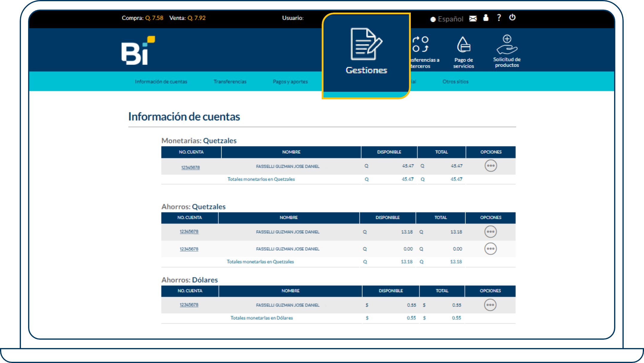Open account 12345678 under Monetarias: Quetzales

coord(190,167)
